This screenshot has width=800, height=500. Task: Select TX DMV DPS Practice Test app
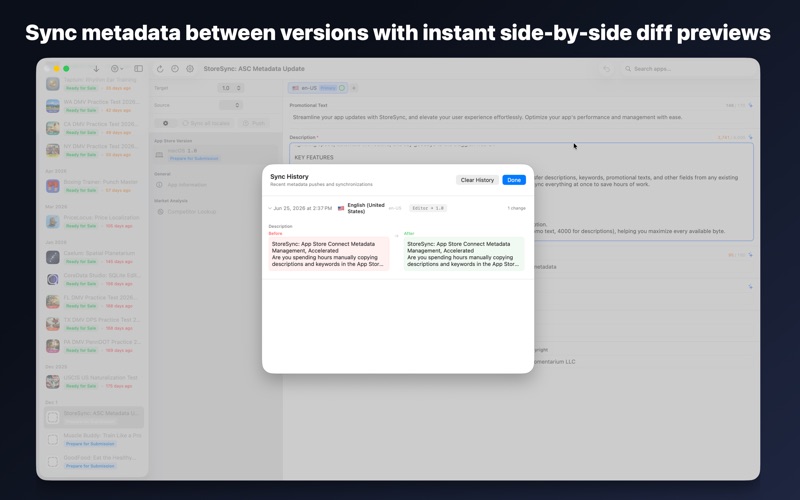[x=94, y=323]
